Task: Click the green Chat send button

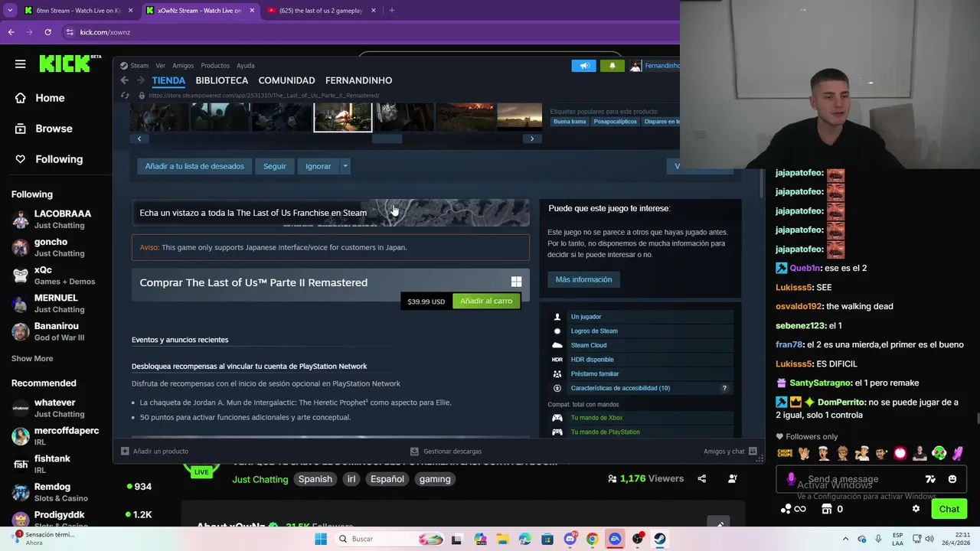Action: (949, 509)
